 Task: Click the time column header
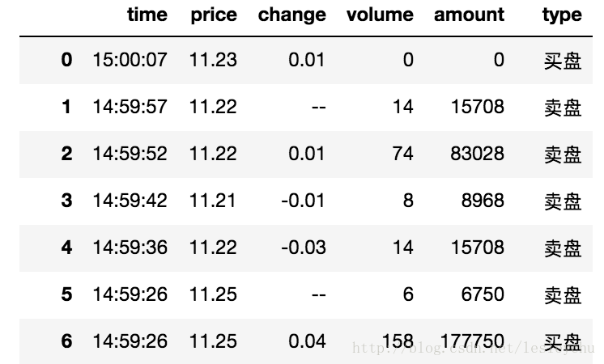[147, 15]
